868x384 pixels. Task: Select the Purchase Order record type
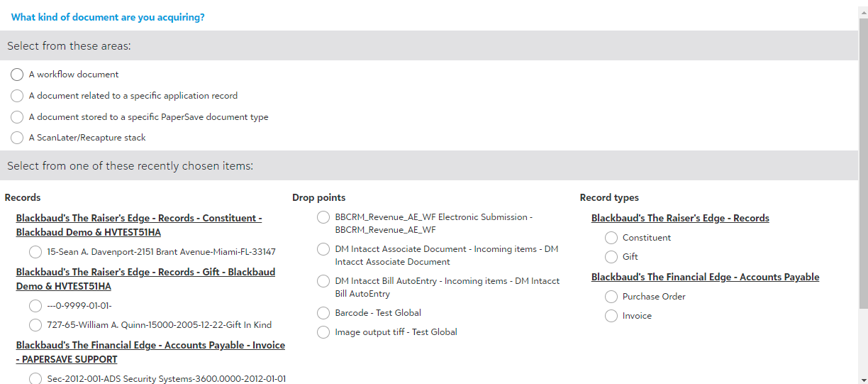(x=611, y=297)
